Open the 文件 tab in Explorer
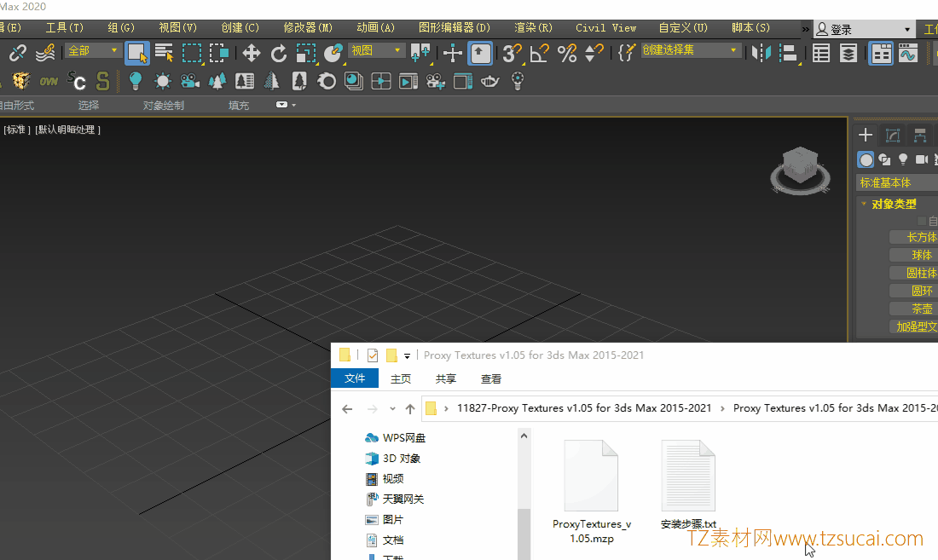 [x=355, y=378]
